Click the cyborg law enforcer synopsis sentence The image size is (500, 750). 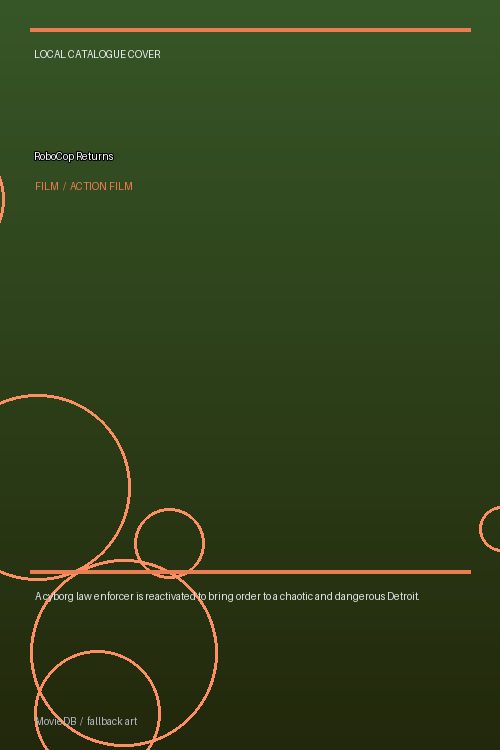227,596
